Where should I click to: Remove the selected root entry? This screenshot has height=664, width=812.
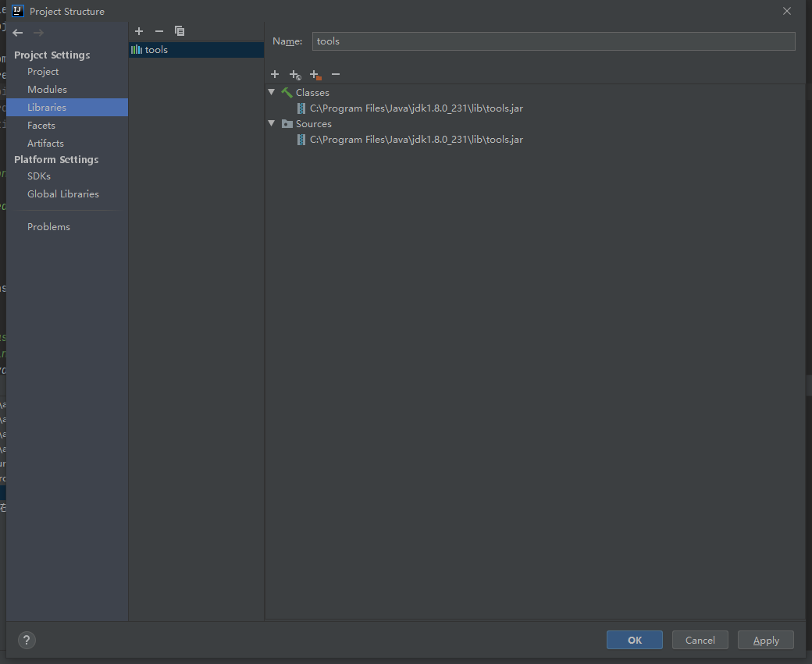click(336, 75)
